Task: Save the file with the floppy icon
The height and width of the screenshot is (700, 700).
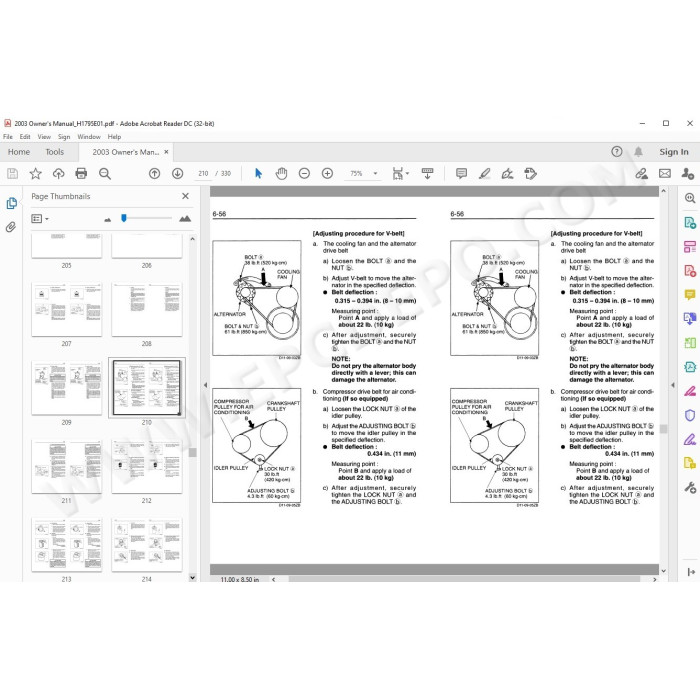Action: (x=12, y=174)
